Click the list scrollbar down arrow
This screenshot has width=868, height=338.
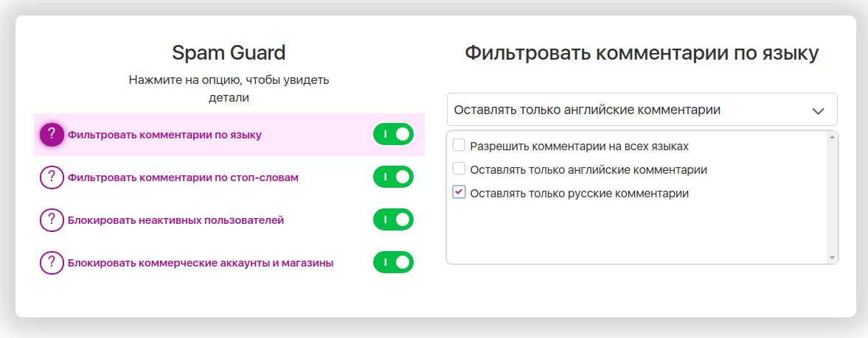point(832,258)
